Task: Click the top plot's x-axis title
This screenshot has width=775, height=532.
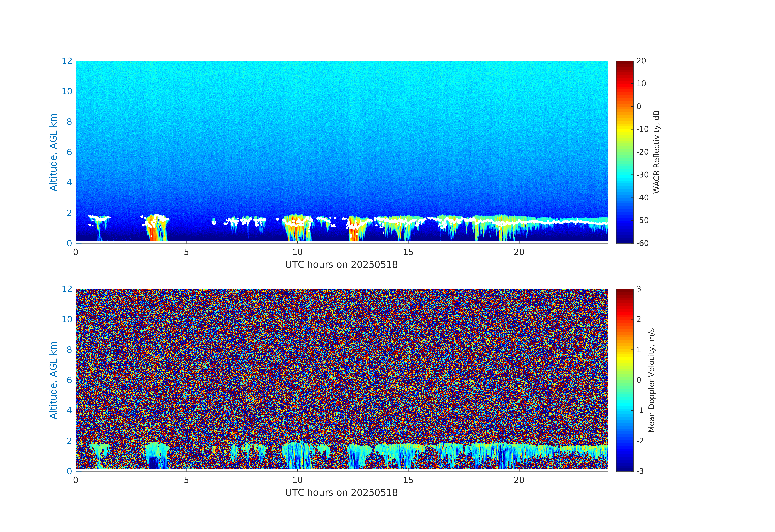Action: tap(341, 264)
